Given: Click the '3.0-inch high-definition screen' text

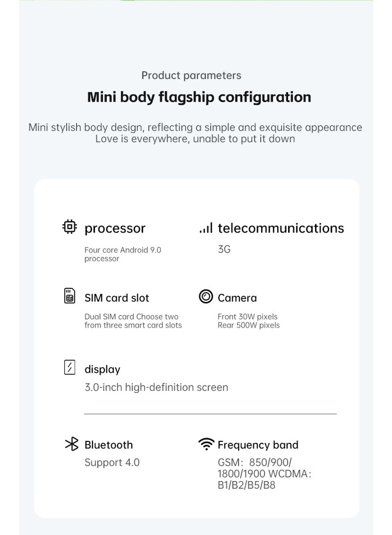Looking at the screenshot, I should (156, 387).
